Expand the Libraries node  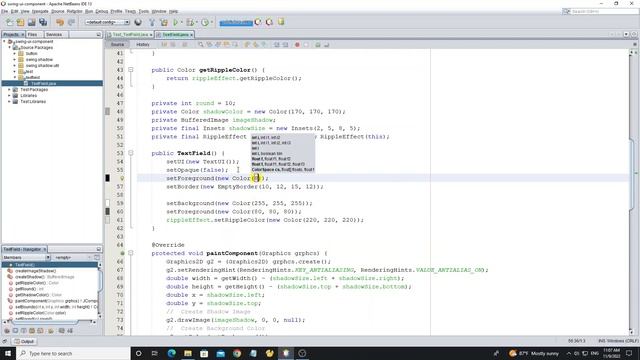click(9, 96)
